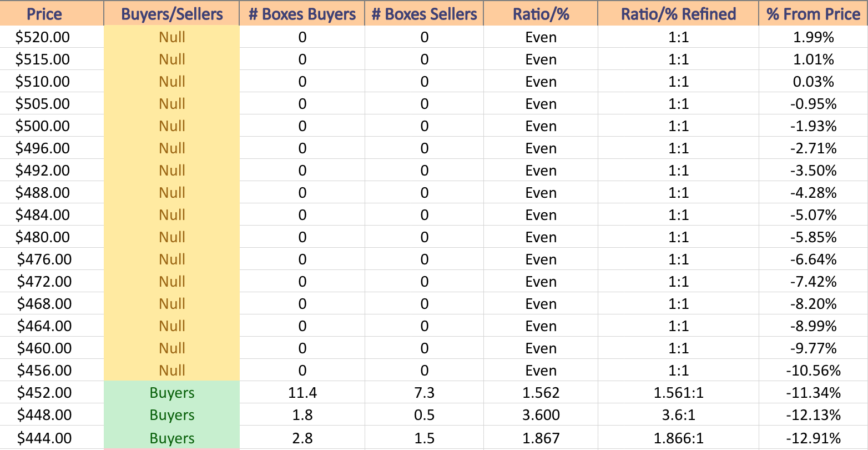Click the $444.00 price cell
This screenshot has height=450, width=868.
pos(52,438)
